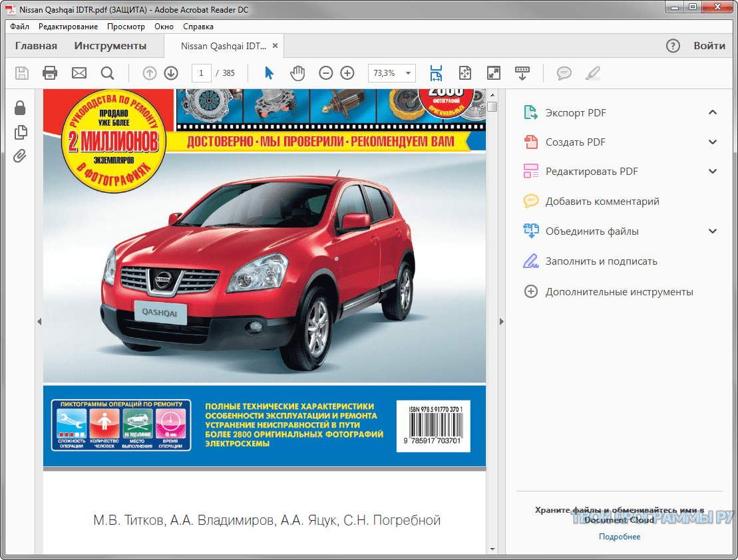
Task: Click the Войти sign-in button
Action: [709, 46]
